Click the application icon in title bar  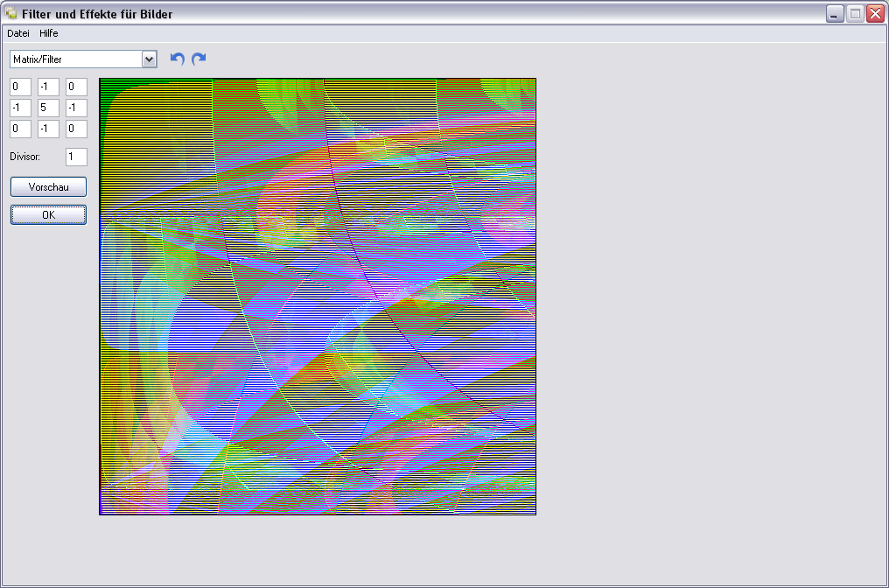point(11,14)
